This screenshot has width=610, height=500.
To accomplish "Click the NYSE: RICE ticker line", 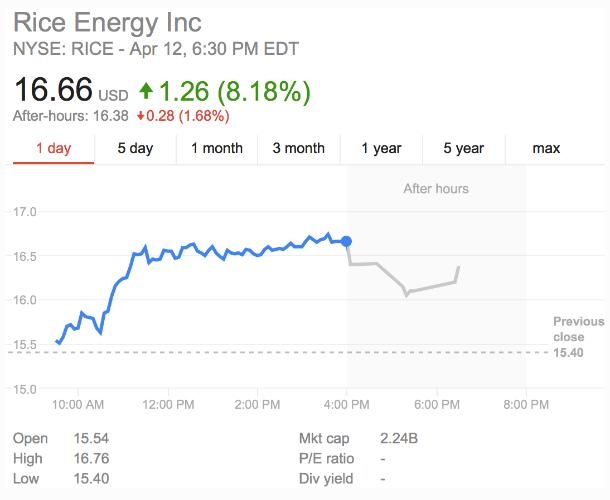I will (155, 49).
